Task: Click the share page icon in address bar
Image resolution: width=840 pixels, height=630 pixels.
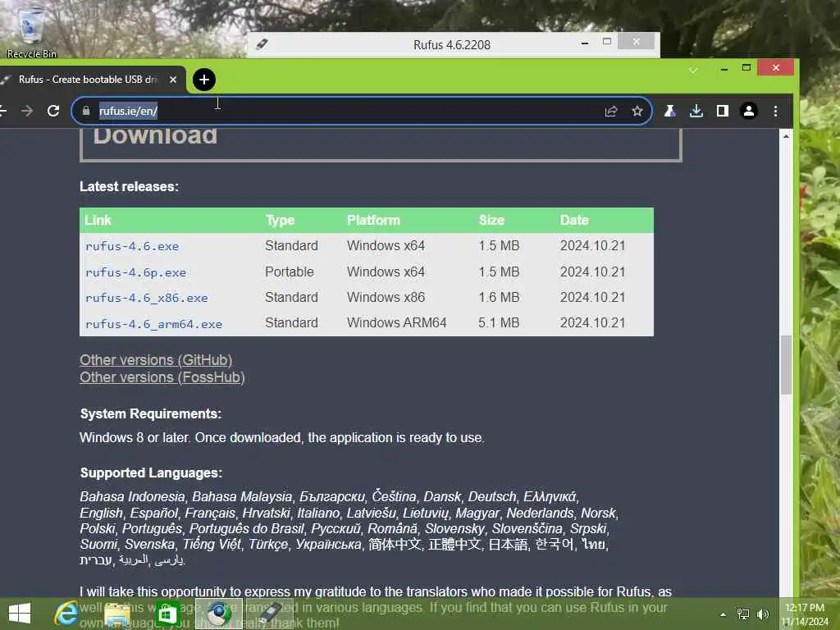Action: tap(610, 111)
